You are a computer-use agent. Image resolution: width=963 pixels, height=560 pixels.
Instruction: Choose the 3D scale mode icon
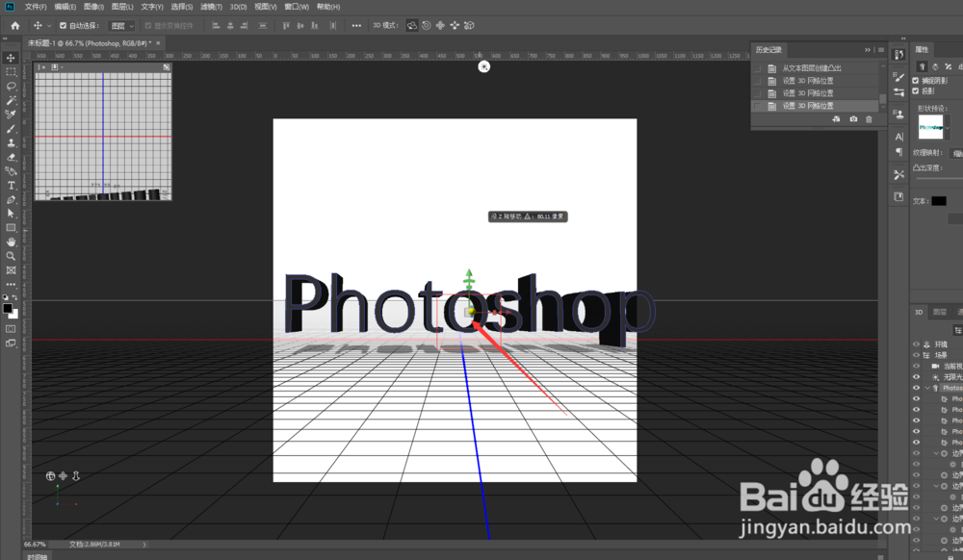click(x=469, y=26)
